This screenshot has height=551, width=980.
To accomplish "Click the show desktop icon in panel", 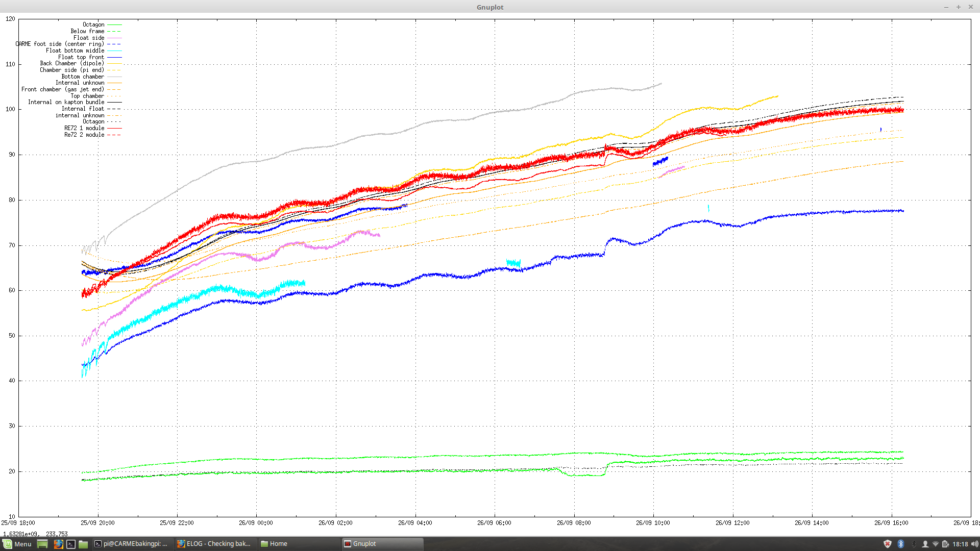I will point(42,544).
